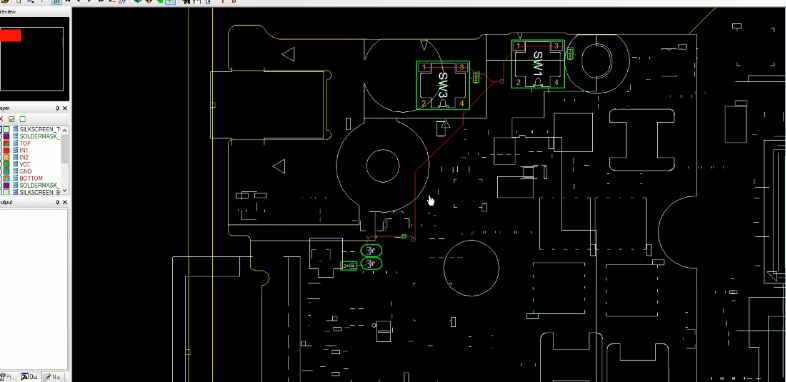Click the green VCC layer color swatch
786x382 pixels.
7,164
